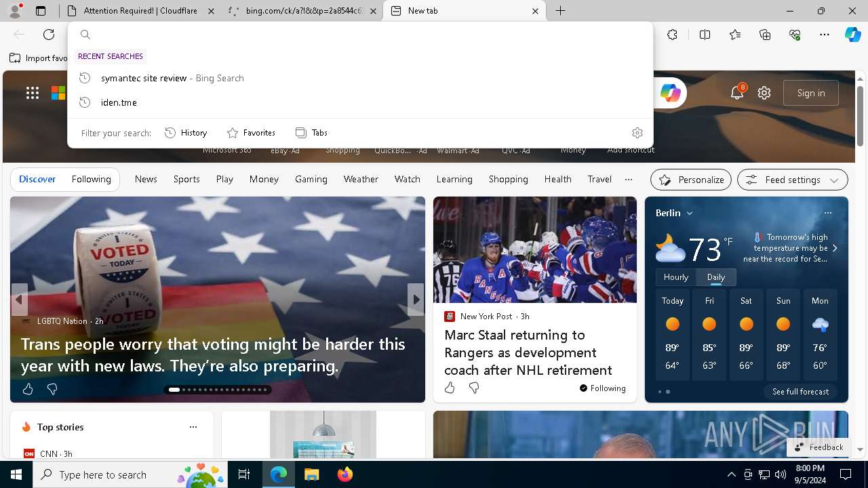Open Microsoft Edge from the taskbar

279,474
